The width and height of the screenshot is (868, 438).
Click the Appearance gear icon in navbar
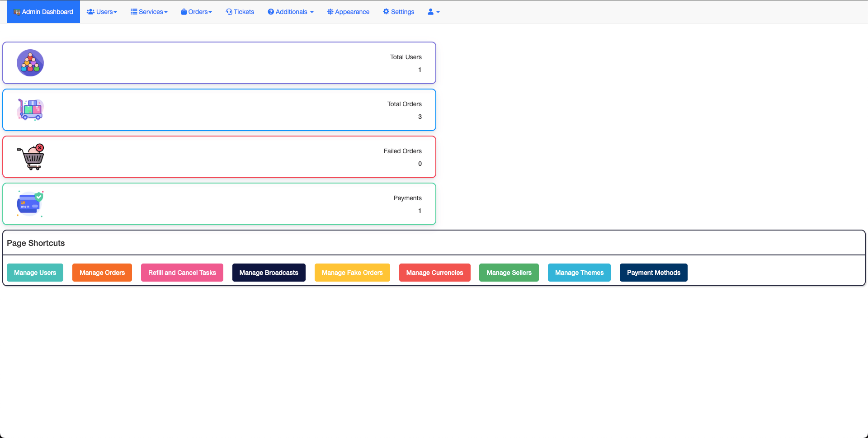pyautogui.click(x=330, y=12)
